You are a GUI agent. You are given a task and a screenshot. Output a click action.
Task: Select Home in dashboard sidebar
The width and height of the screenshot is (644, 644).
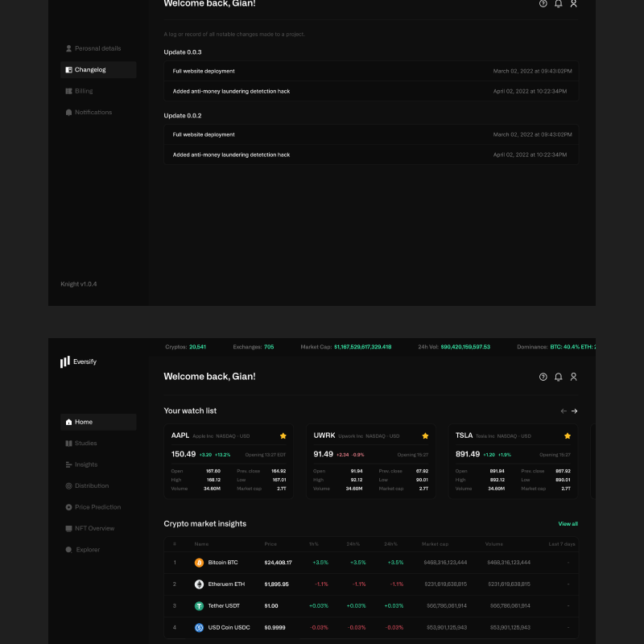97,422
